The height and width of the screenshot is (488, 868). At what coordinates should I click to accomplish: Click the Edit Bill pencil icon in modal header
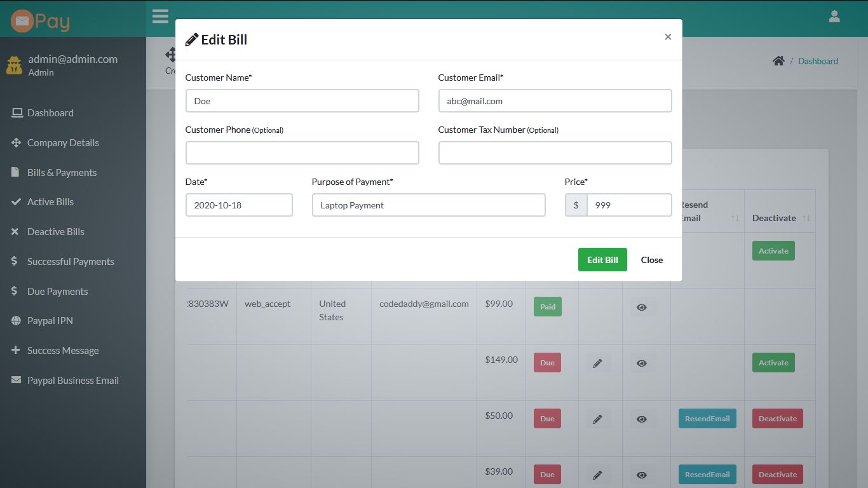190,39
